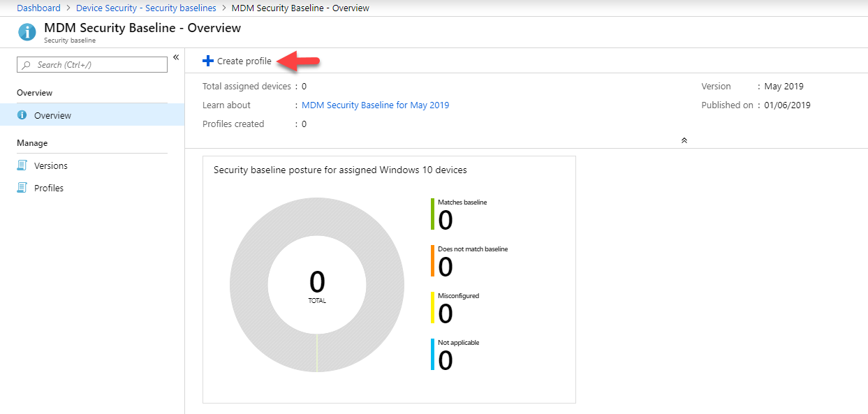Collapse the sidebar with double-chevron icon

pos(176,57)
